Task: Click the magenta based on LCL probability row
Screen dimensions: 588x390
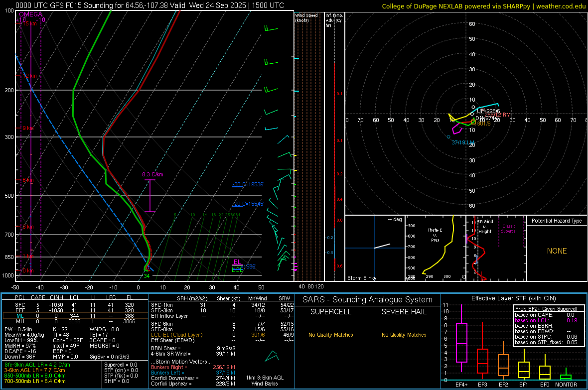Action: point(546,320)
